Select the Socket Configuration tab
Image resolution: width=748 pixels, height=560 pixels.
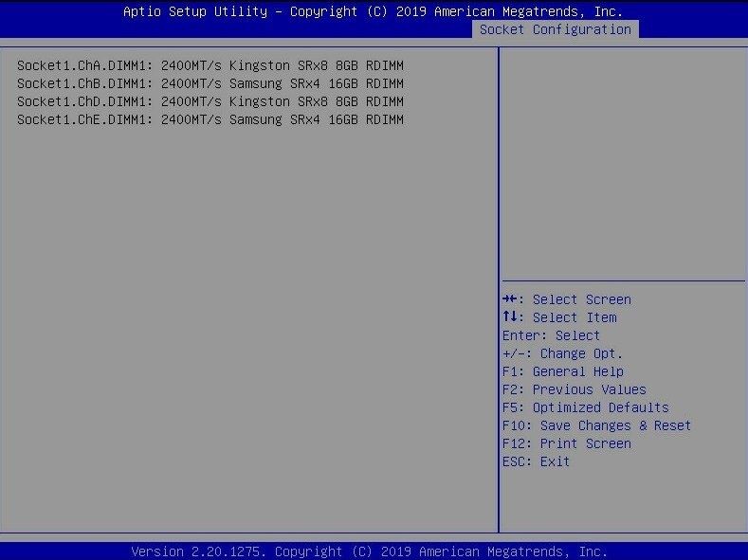[556, 29]
